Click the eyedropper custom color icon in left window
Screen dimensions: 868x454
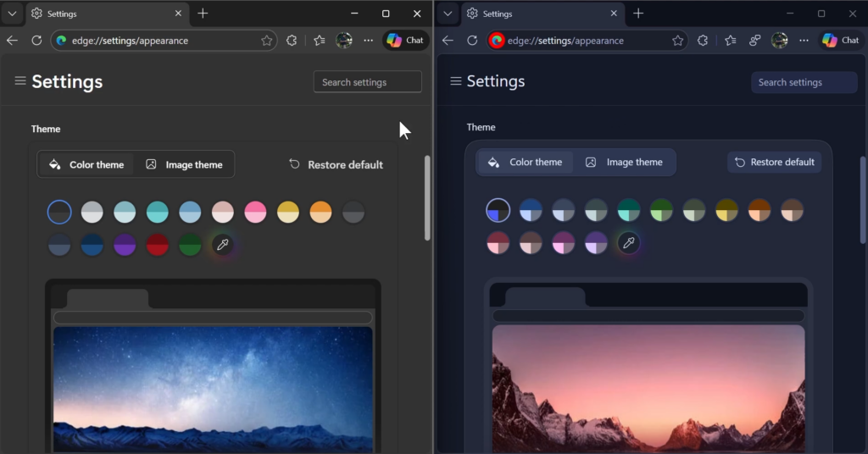click(223, 244)
